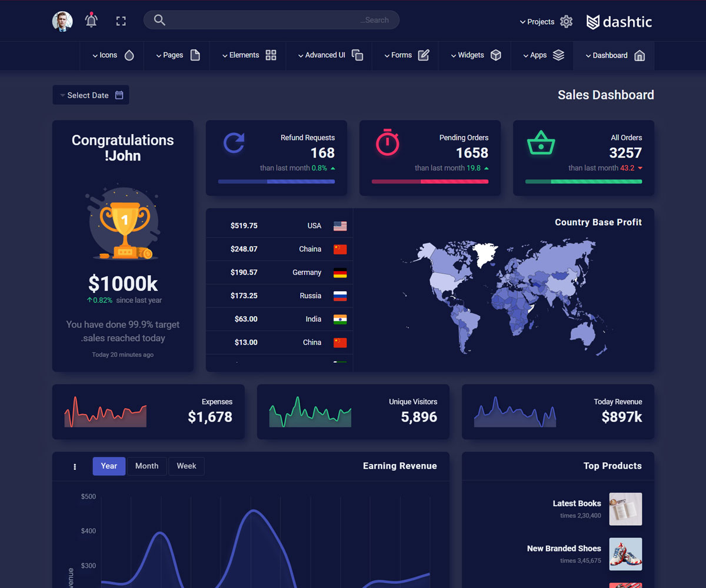Click the New Branded Shoes product name
706x588 pixels.
[x=564, y=549]
